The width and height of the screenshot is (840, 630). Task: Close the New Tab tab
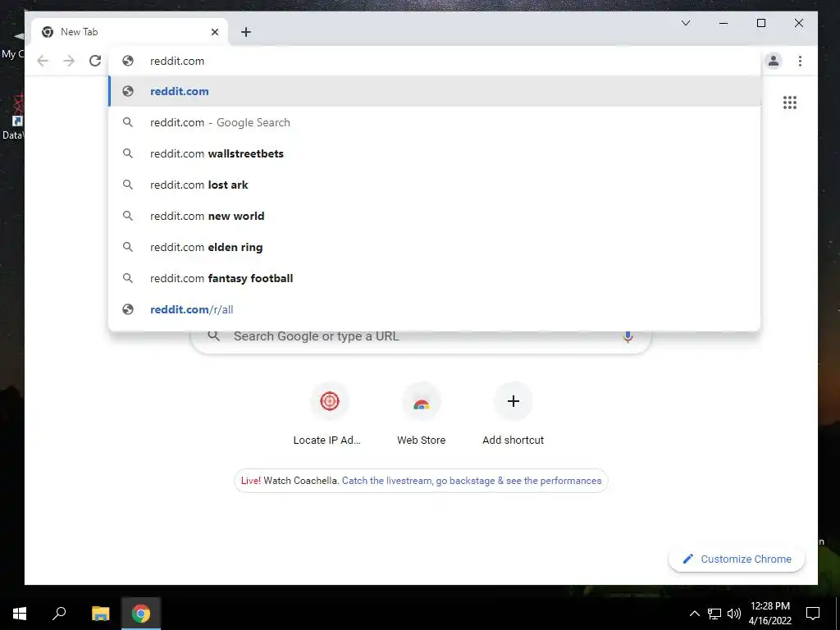coord(215,32)
